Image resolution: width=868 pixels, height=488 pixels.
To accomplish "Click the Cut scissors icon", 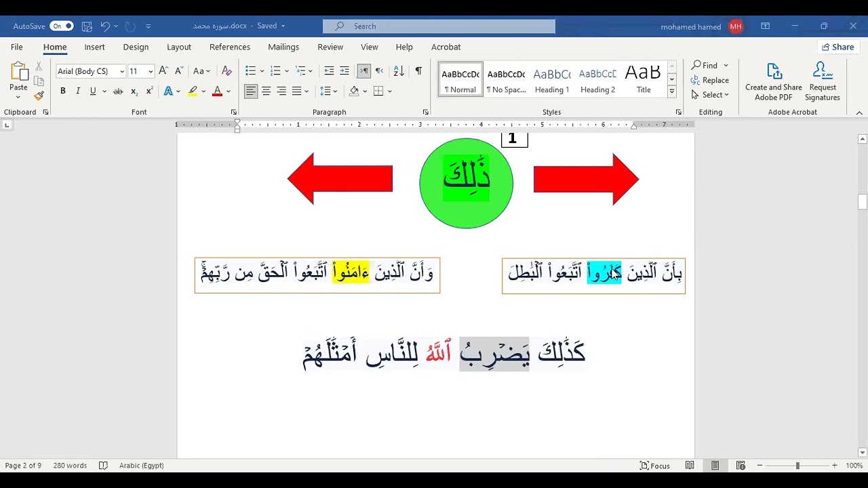I will pyautogui.click(x=39, y=66).
